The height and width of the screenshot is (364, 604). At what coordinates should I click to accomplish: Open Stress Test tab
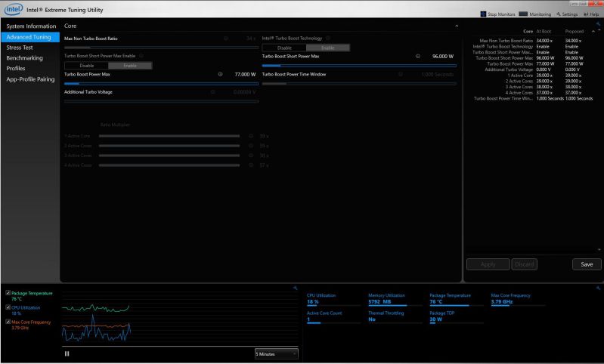30,48
